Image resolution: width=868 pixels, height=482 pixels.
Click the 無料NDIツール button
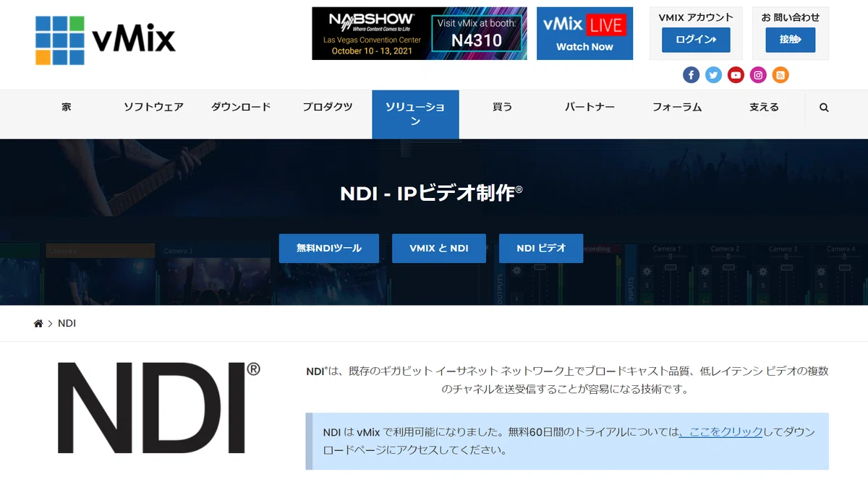pyautogui.click(x=329, y=248)
